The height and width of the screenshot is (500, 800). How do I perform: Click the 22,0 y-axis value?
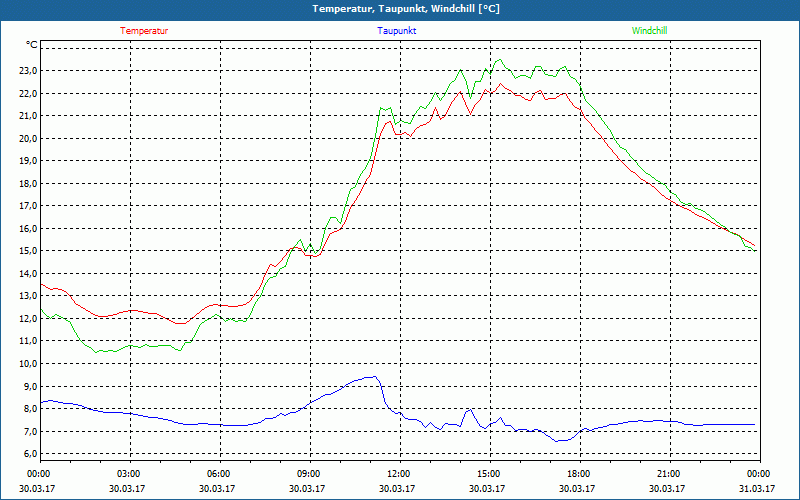[28, 93]
